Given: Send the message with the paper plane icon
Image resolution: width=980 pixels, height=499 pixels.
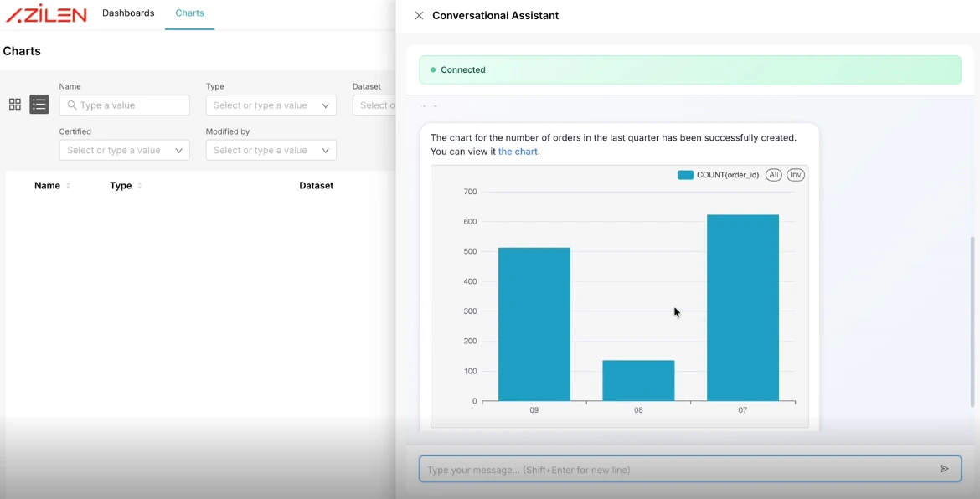Looking at the screenshot, I should (x=945, y=468).
